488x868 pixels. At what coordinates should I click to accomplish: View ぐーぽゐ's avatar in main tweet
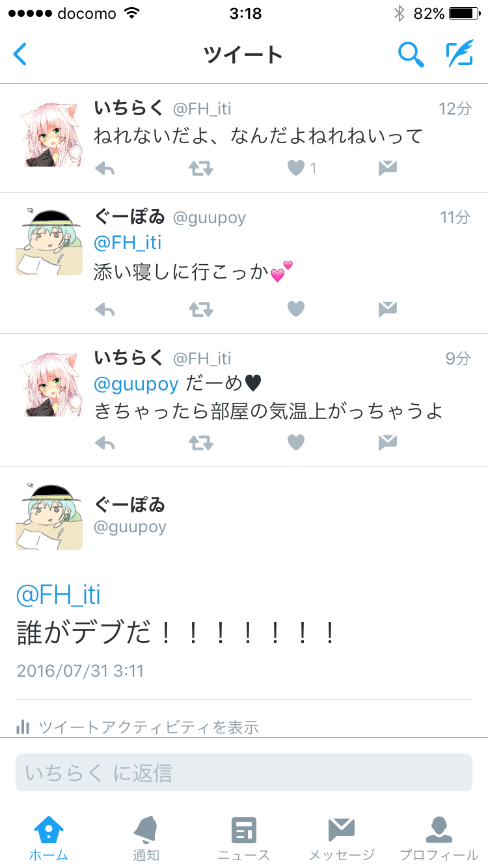coord(49,516)
